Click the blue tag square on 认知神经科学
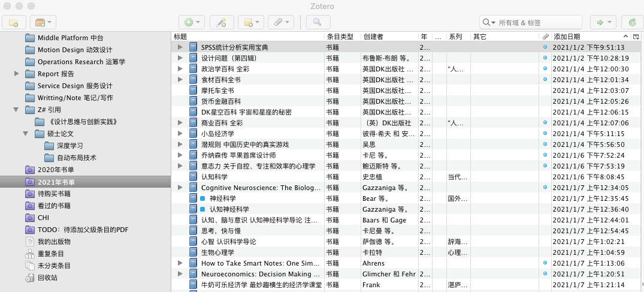The height and width of the screenshot is (292, 644). click(x=202, y=209)
